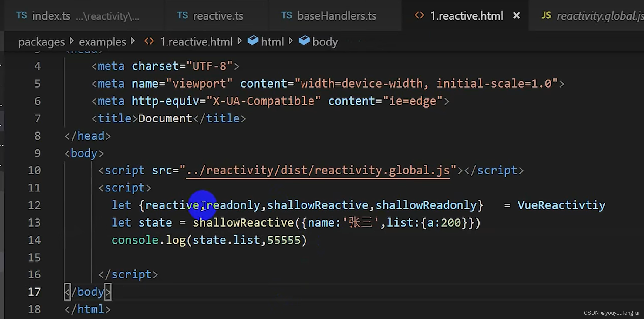Image resolution: width=644 pixels, height=319 pixels.
Task: Open the html element breadcrumb
Action: pos(272,42)
